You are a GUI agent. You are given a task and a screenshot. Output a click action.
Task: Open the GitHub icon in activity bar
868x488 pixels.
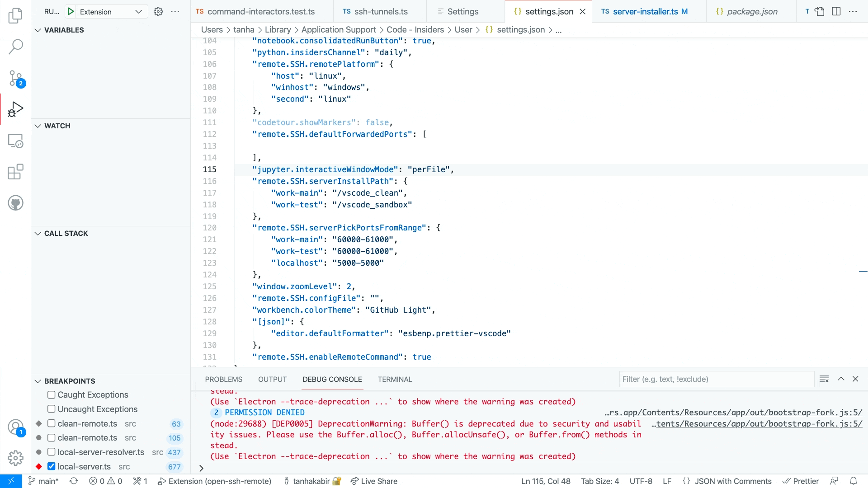(x=15, y=203)
